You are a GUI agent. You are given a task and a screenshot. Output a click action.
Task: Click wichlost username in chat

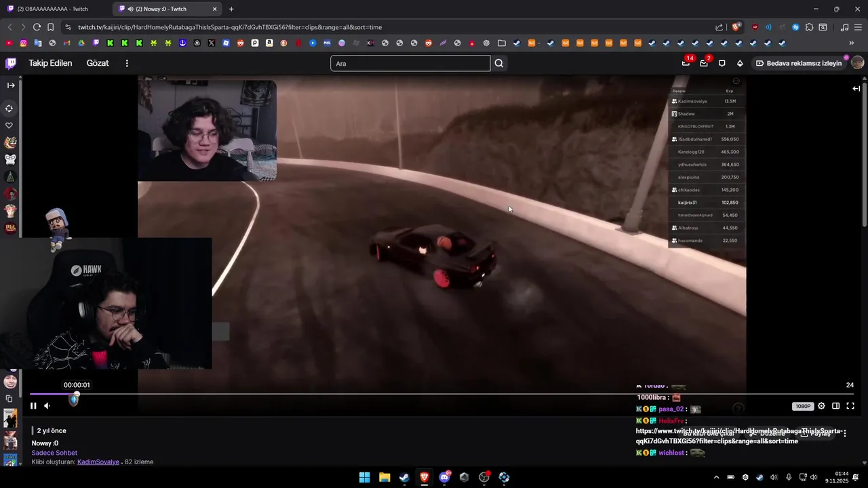[671, 453]
